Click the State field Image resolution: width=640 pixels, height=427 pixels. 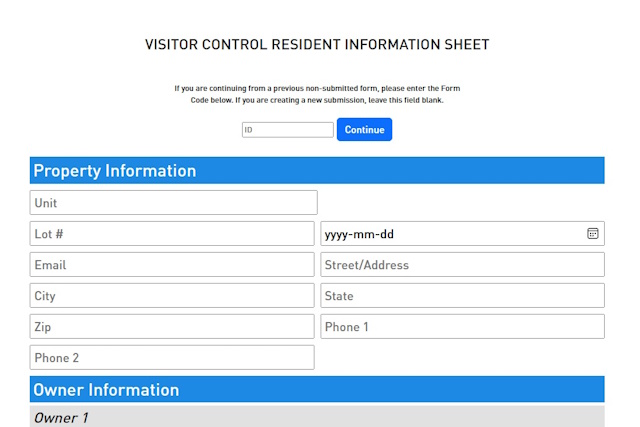click(x=462, y=296)
